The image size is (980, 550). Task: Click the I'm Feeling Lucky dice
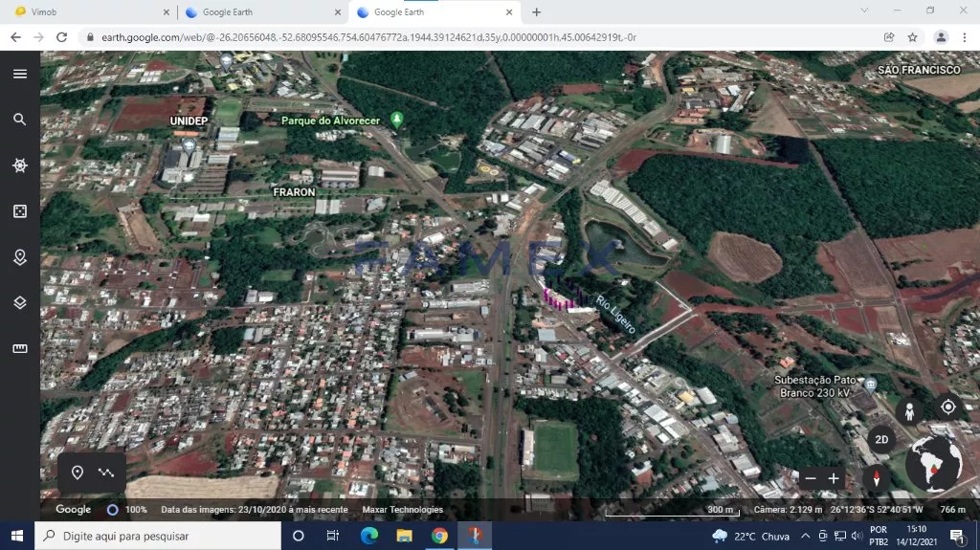[20, 211]
